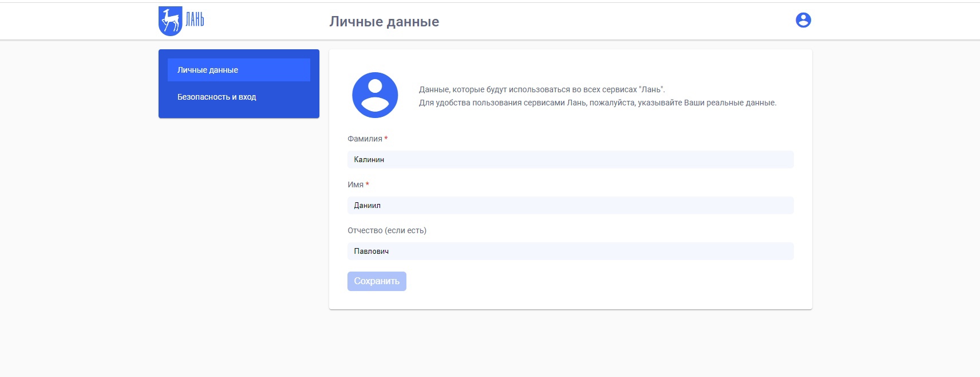Click the text line starting "Для удобства пользования"
980x377 pixels.
click(597, 103)
